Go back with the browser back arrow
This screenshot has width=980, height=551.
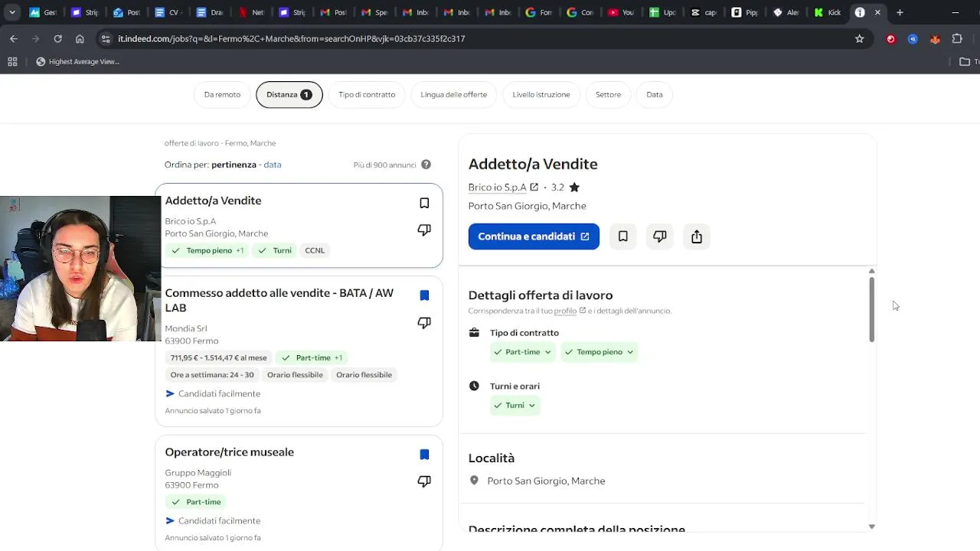14,38
